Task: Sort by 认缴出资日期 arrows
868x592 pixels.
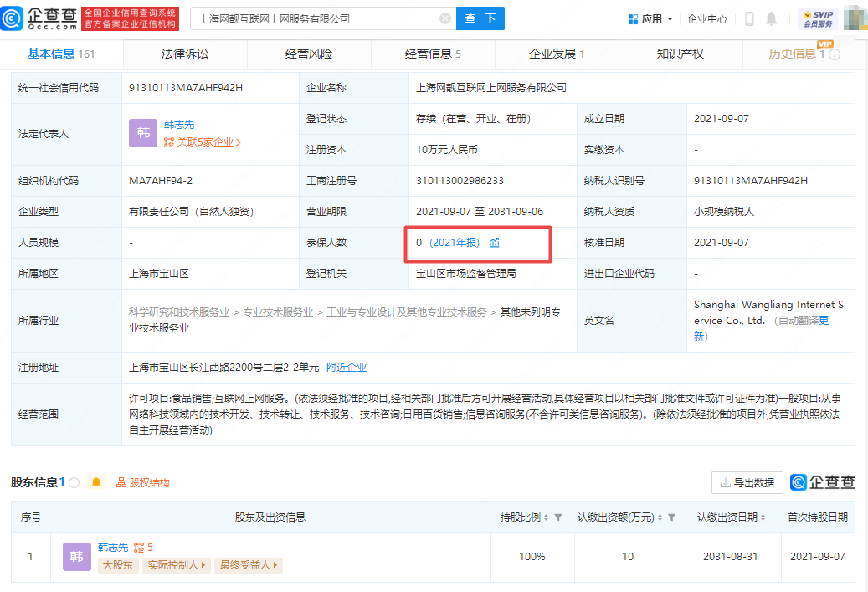Action: click(x=763, y=517)
